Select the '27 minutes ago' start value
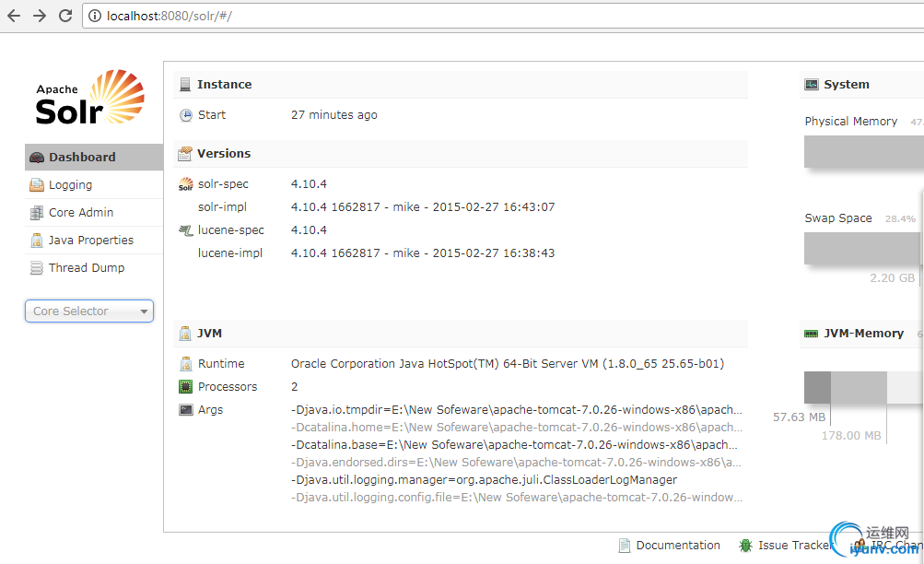 point(334,115)
